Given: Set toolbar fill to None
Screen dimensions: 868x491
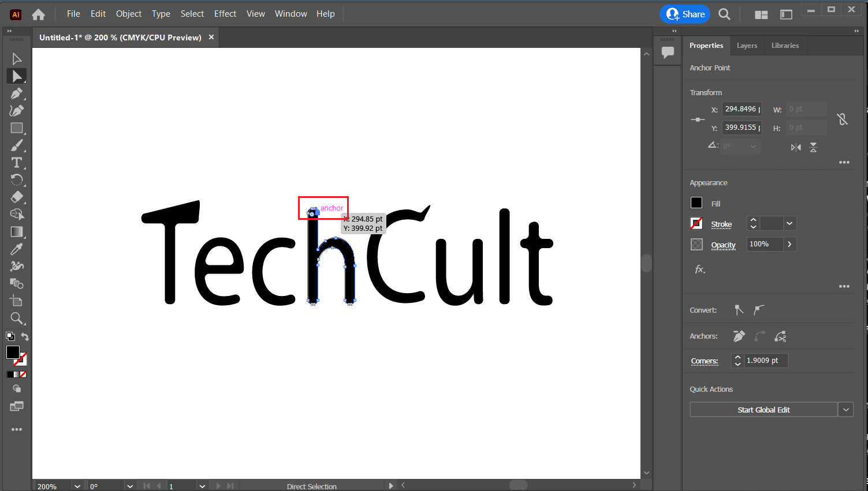Looking at the screenshot, I should coord(23,374).
